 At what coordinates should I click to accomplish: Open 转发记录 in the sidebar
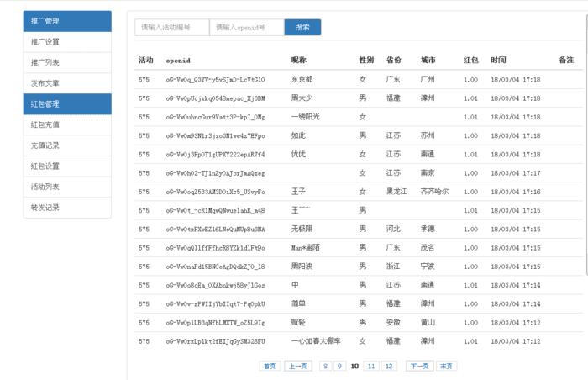67,208
